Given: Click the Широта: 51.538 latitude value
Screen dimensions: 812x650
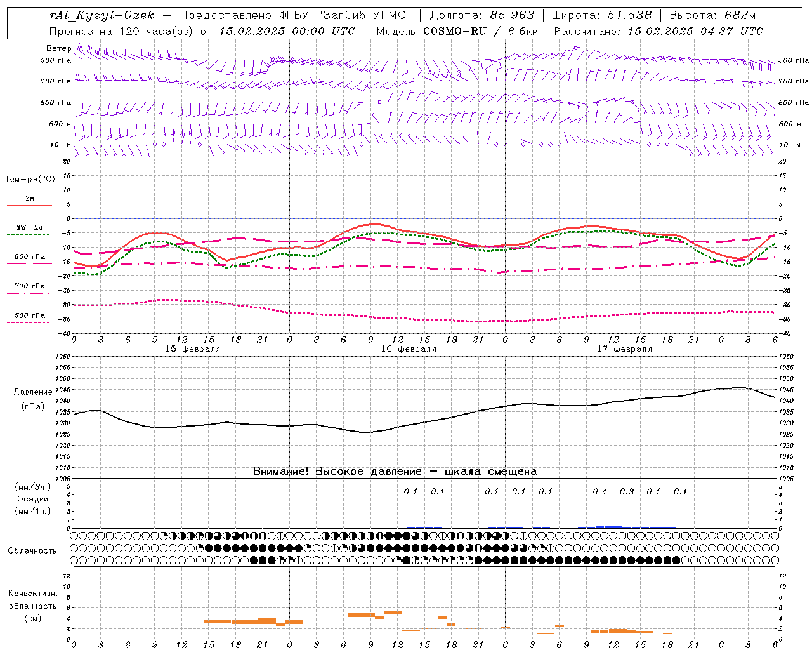Looking at the screenshot, I should [x=602, y=15].
